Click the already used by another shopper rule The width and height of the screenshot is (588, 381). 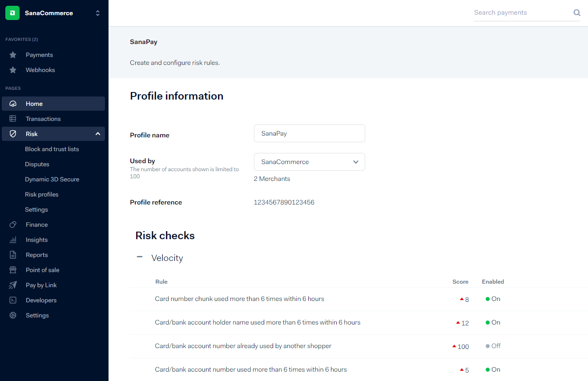(x=243, y=346)
